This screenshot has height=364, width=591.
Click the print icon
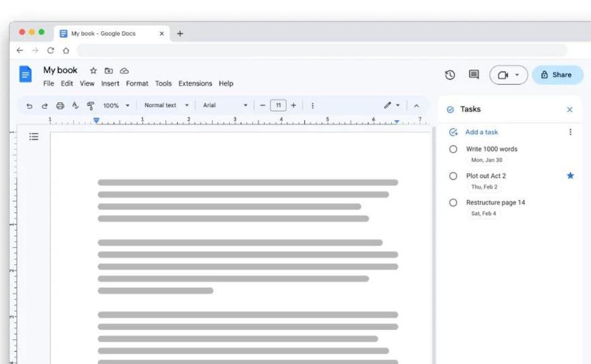pyautogui.click(x=60, y=105)
